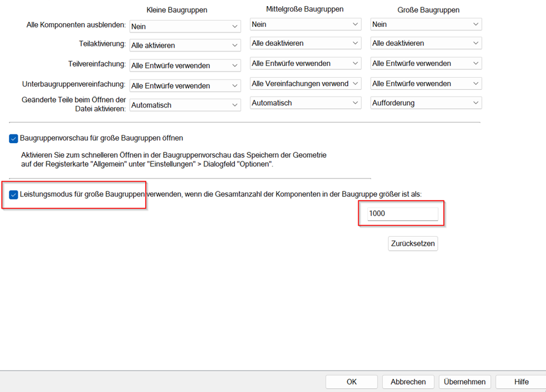
Task: Open Unterbaugruppenvereinfachung dropdown for Große Baugruppen
Action: [426, 84]
